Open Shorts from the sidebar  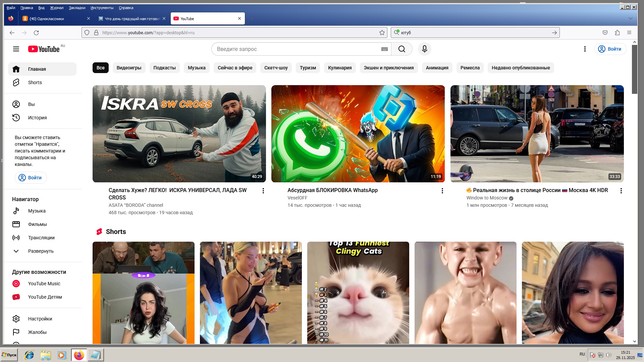[x=35, y=82]
